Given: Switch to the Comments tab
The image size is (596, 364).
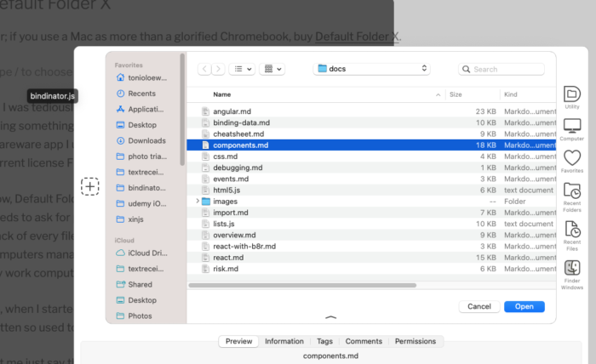Looking at the screenshot, I should pos(364,341).
